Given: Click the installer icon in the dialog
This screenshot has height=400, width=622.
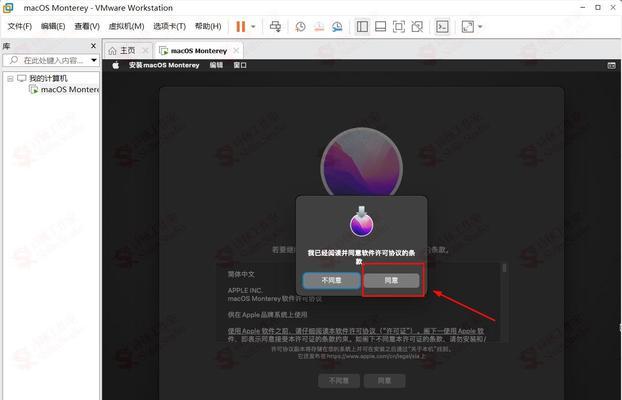Looking at the screenshot, I should pyautogui.click(x=361, y=221).
